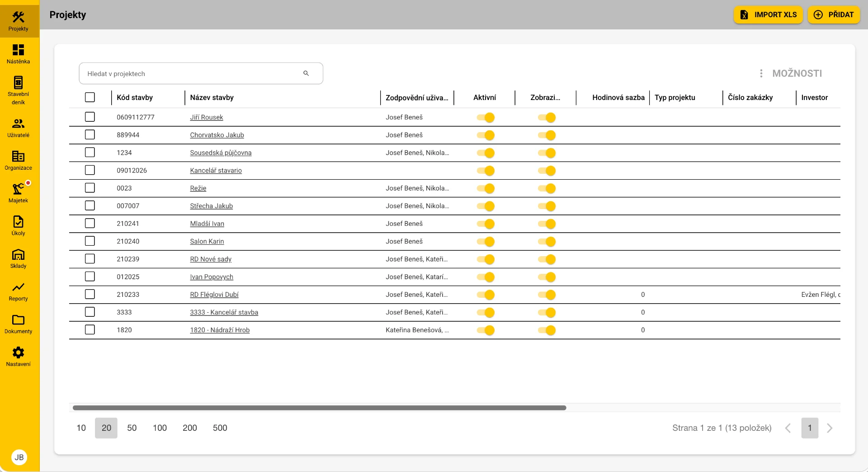The width and height of the screenshot is (868, 472).
Task: Click the PŘIDAT add button
Action: pyautogui.click(x=834, y=14)
